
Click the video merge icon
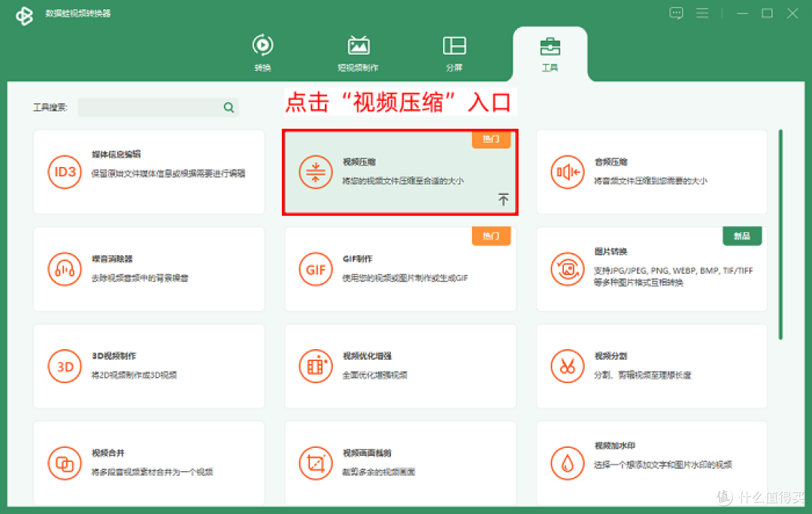pyautogui.click(x=65, y=464)
